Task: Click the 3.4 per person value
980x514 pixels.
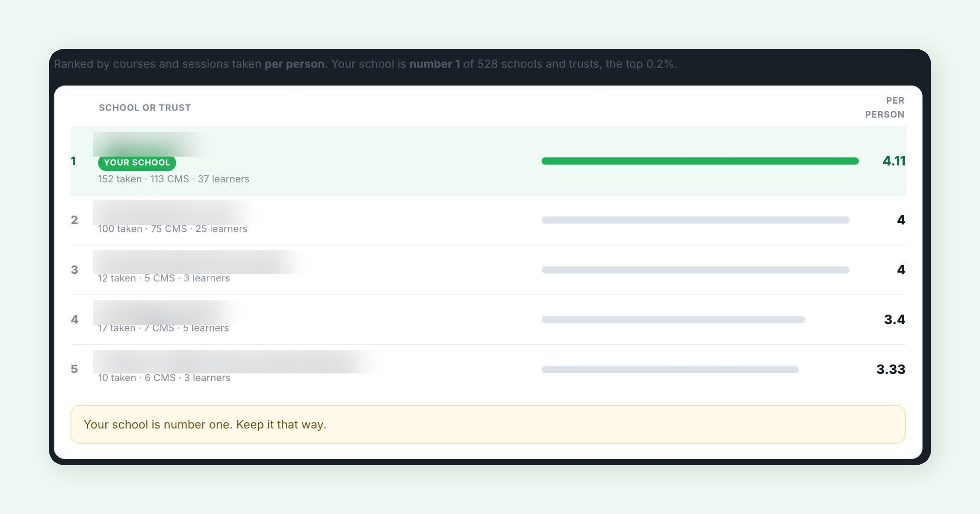Action: click(x=895, y=319)
